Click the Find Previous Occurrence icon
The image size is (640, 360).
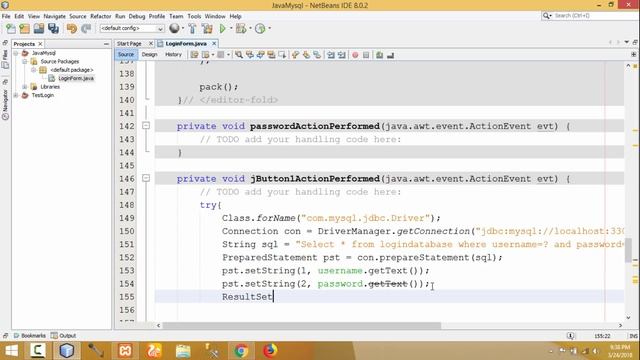click(x=250, y=55)
